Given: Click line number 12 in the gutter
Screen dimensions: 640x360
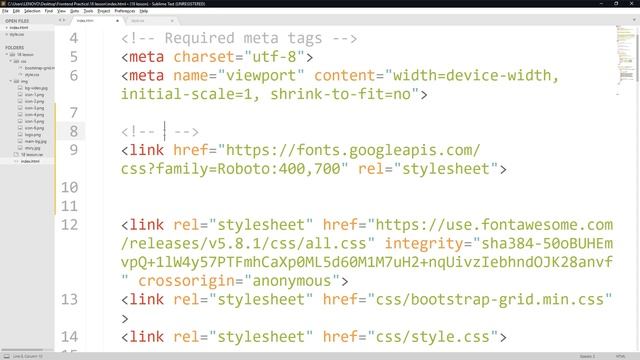Looking at the screenshot, I should coord(69,225).
